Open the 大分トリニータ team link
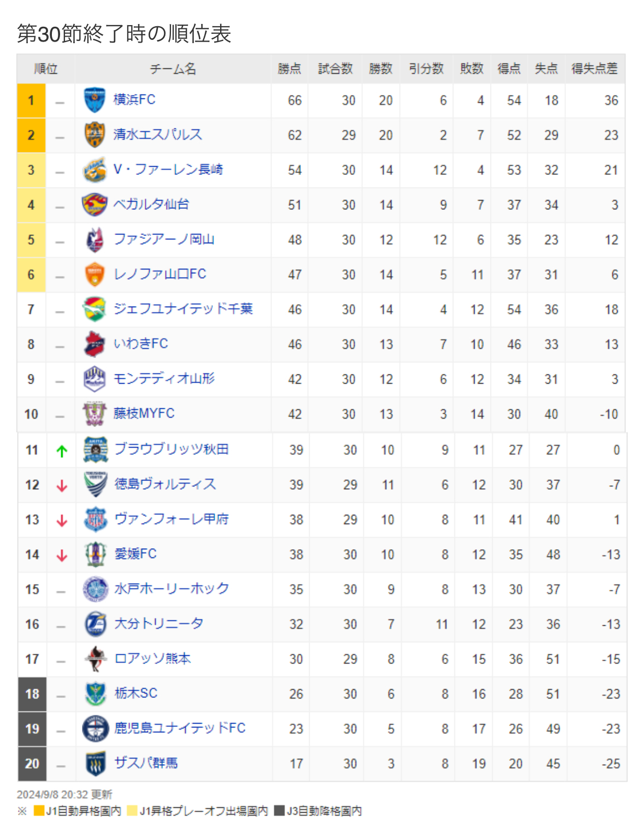This screenshot has height=828, width=644. [159, 623]
